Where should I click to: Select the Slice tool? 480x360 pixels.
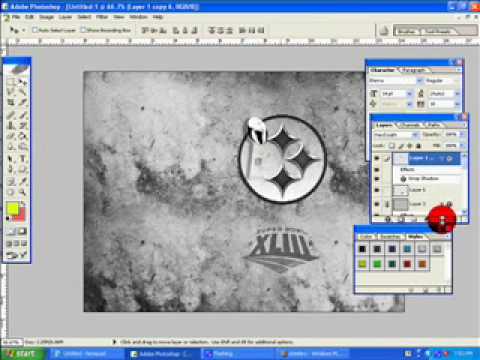pos(22,102)
